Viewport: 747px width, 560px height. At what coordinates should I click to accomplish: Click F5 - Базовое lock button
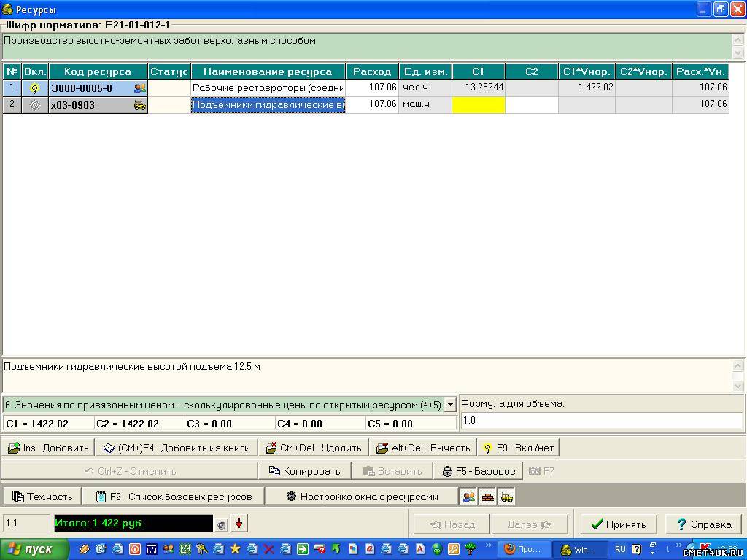(479, 471)
